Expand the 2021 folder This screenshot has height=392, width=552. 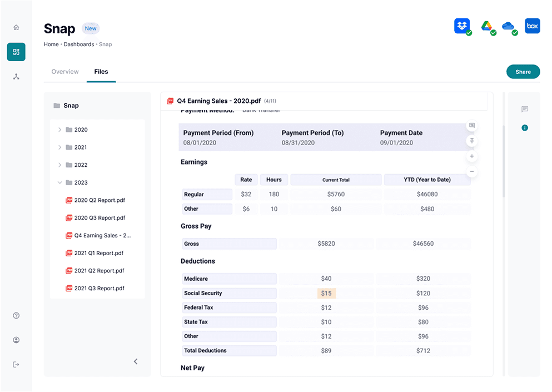click(x=60, y=147)
